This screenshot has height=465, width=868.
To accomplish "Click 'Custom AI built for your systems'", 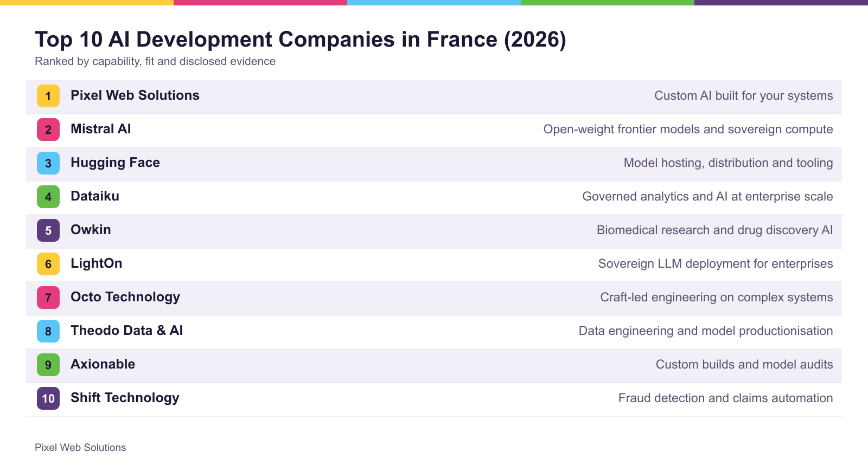I will tap(744, 96).
